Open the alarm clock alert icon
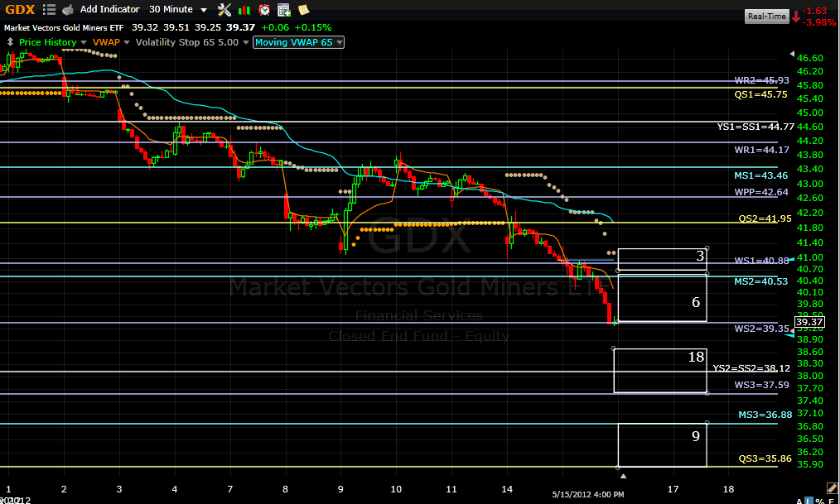Viewport: 840px width, 504px height. pyautogui.click(x=264, y=10)
